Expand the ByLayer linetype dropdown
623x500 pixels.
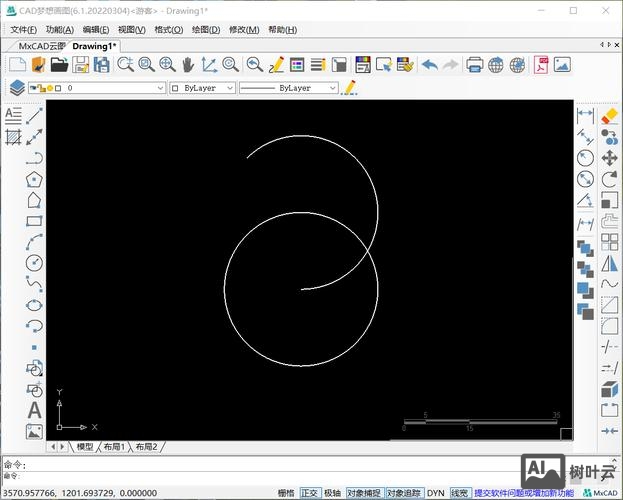pos(289,88)
